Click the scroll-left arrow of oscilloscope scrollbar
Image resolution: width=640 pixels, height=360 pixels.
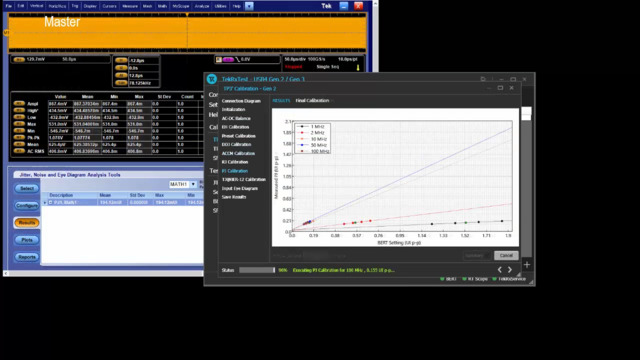click(x=6, y=273)
